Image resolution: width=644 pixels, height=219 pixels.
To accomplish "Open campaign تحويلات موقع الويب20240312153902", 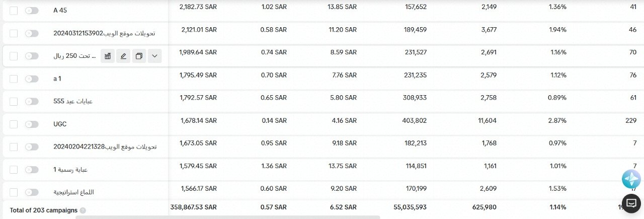I will 104,33.
